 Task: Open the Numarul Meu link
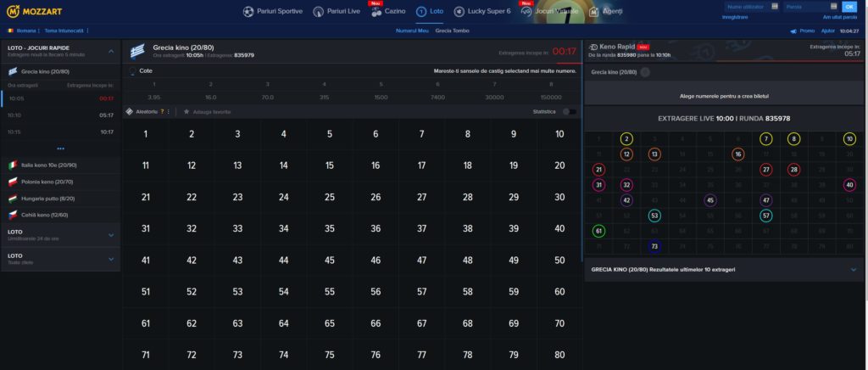tap(413, 31)
